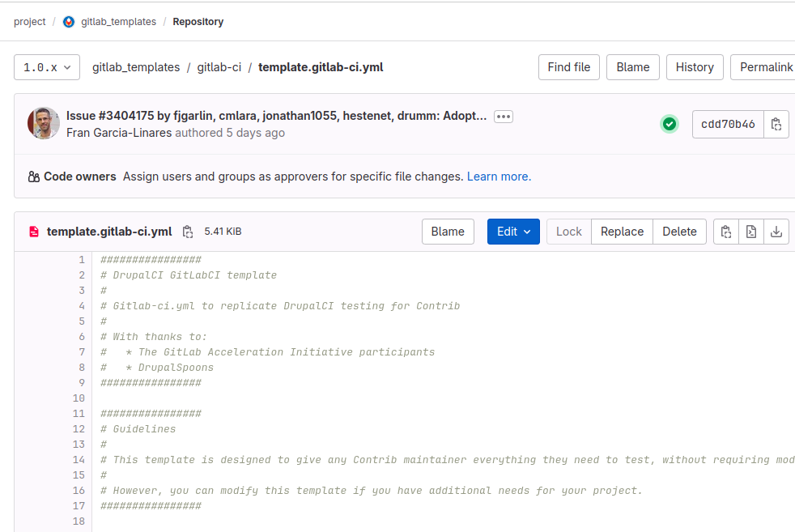Screen dimensions: 795x532
Task: Click the Find file button
Action: [569, 67]
